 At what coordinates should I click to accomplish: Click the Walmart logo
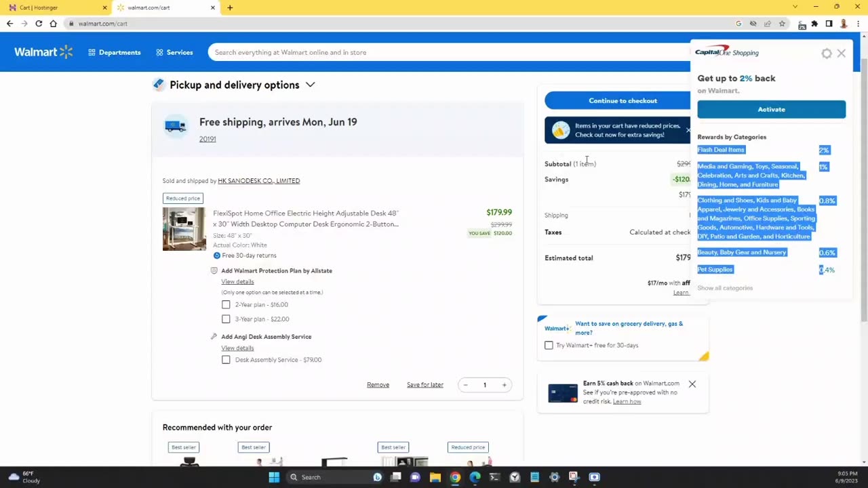43,52
